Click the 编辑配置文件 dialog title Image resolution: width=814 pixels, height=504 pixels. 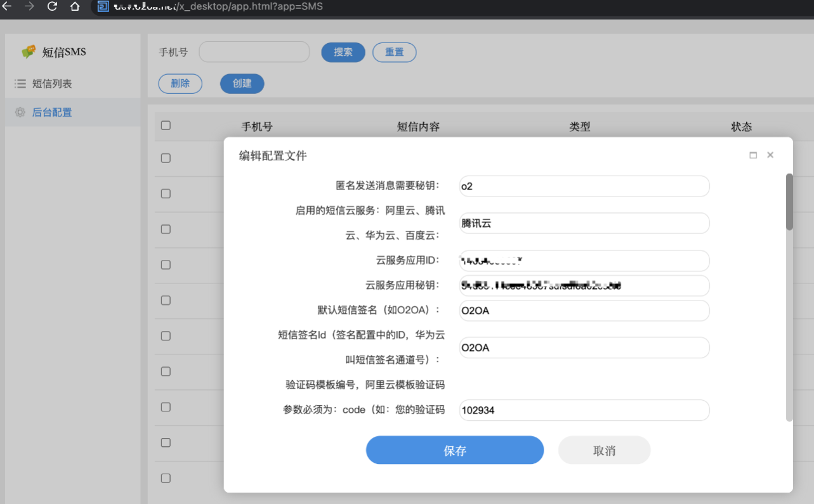[x=273, y=155]
